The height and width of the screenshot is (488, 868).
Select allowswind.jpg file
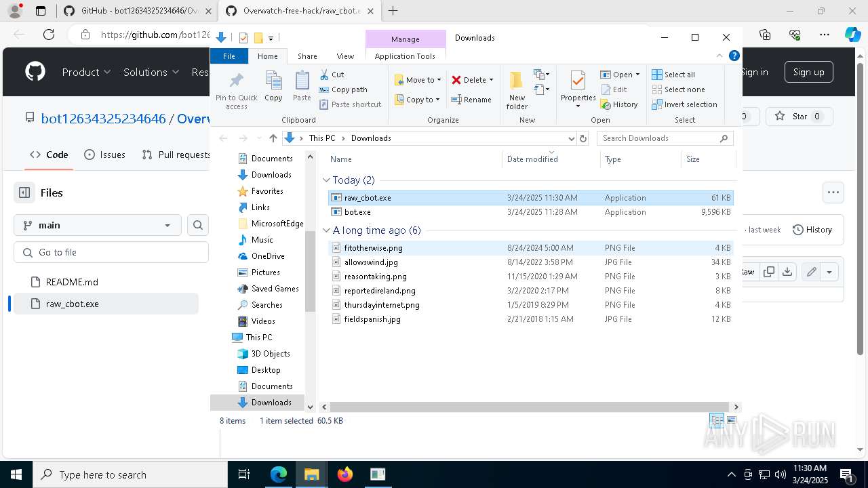point(530,262)
